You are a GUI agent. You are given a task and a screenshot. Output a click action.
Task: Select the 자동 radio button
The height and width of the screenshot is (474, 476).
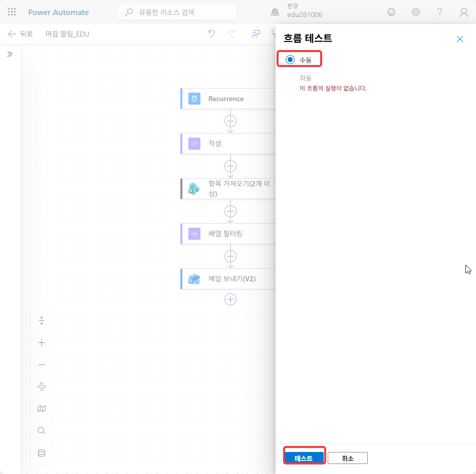coord(290,78)
